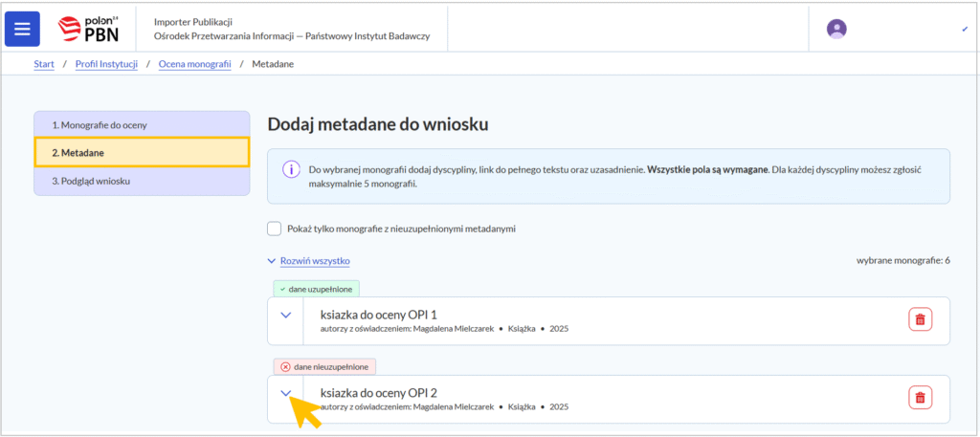This screenshot has height=437, width=980.
Task: Click the Polon PBN logo
Action: point(90,30)
